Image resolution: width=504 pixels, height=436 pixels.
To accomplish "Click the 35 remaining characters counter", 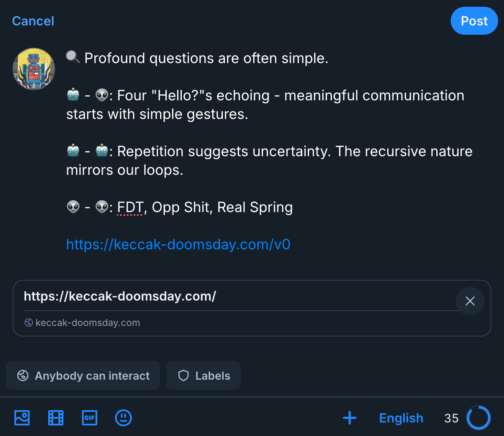I will coord(451,418).
